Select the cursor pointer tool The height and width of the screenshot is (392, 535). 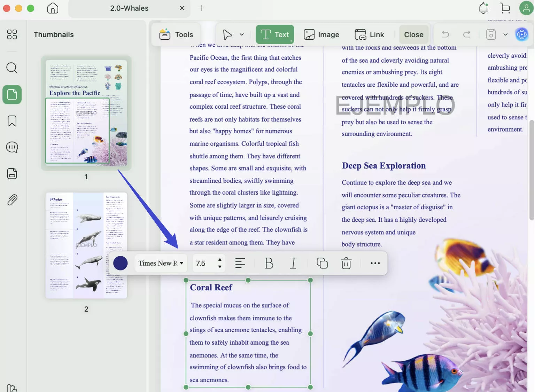point(227,34)
